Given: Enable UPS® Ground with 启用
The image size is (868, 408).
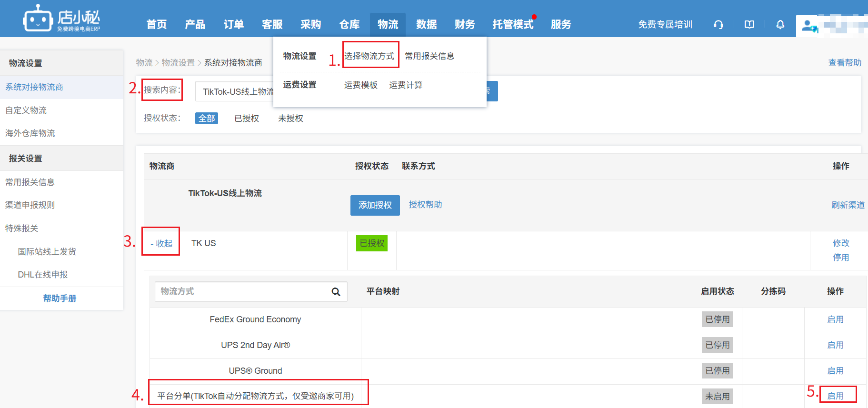Looking at the screenshot, I should click(835, 371).
